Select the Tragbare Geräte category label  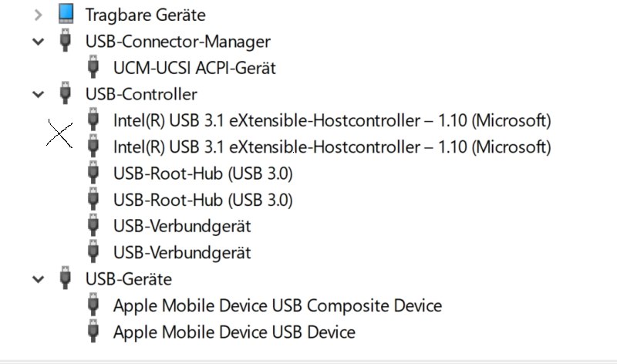coord(146,15)
